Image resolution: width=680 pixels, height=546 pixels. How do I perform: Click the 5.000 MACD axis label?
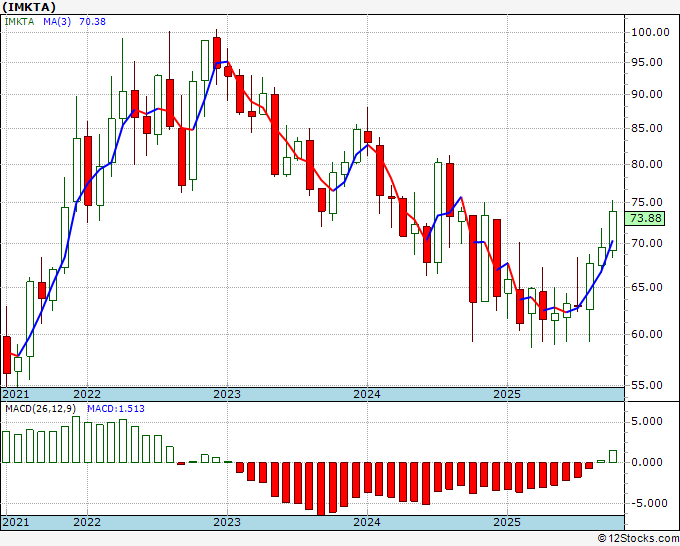pyautogui.click(x=647, y=422)
